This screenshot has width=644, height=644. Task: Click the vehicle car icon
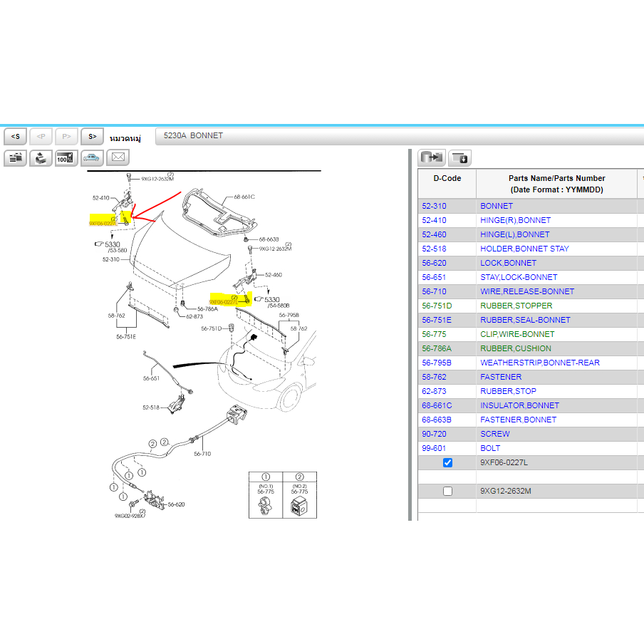pyautogui.click(x=92, y=157)
